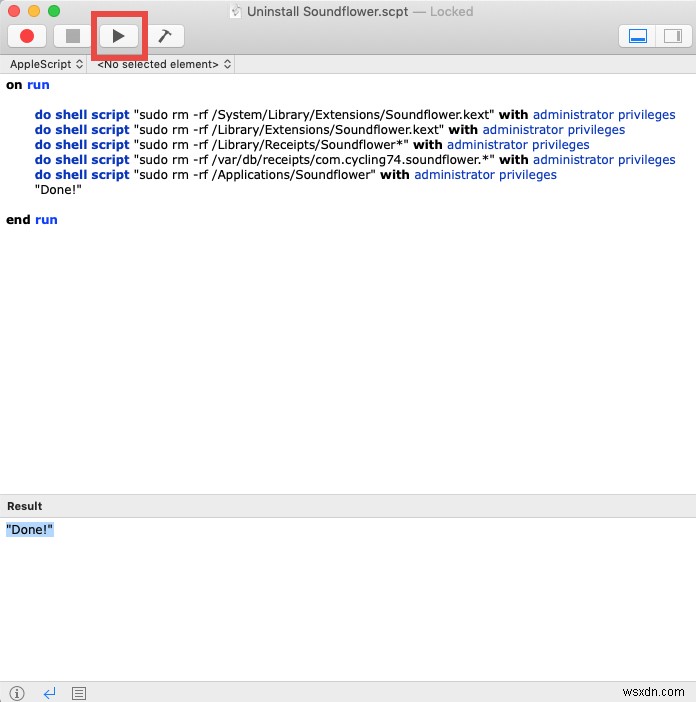696x702 pixels.
Task: Click the /Applications/Soundflower script line
Action: (295, 175)
